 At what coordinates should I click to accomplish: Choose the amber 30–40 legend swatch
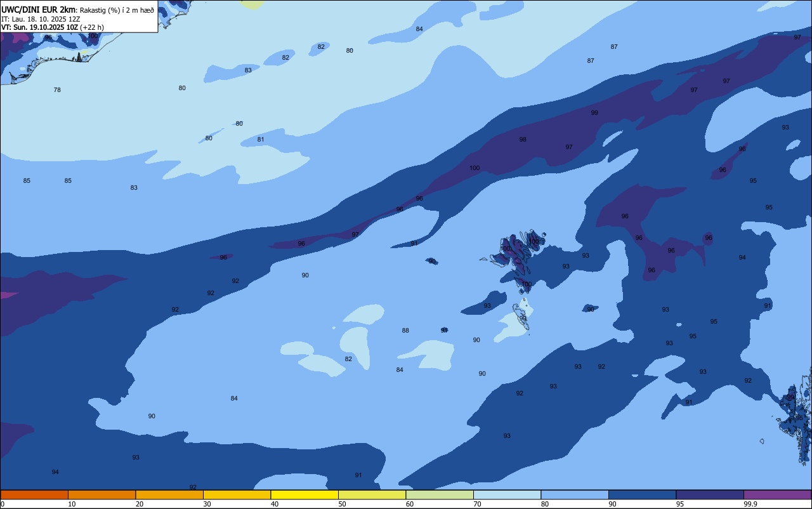coord(237,494)
